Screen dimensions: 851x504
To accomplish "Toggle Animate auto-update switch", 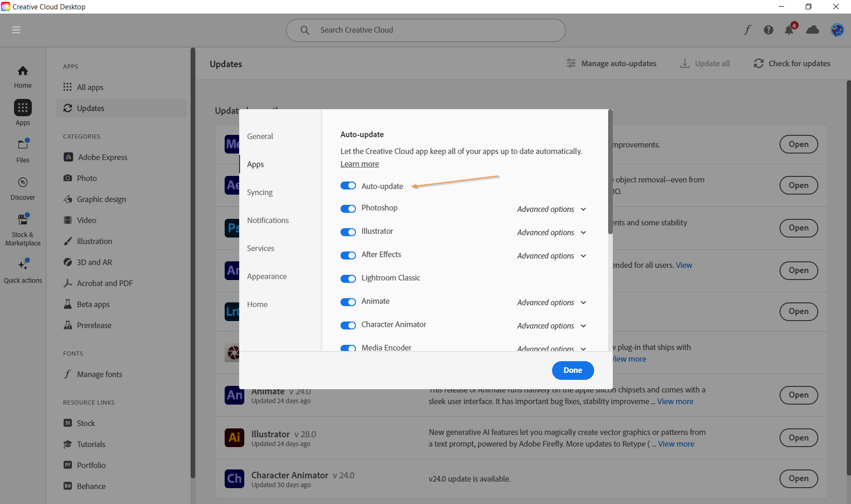I will [x=348, y=302].
